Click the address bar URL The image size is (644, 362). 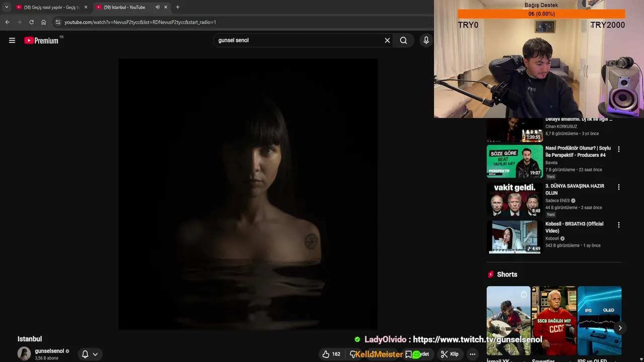click(x=140, y=22)
